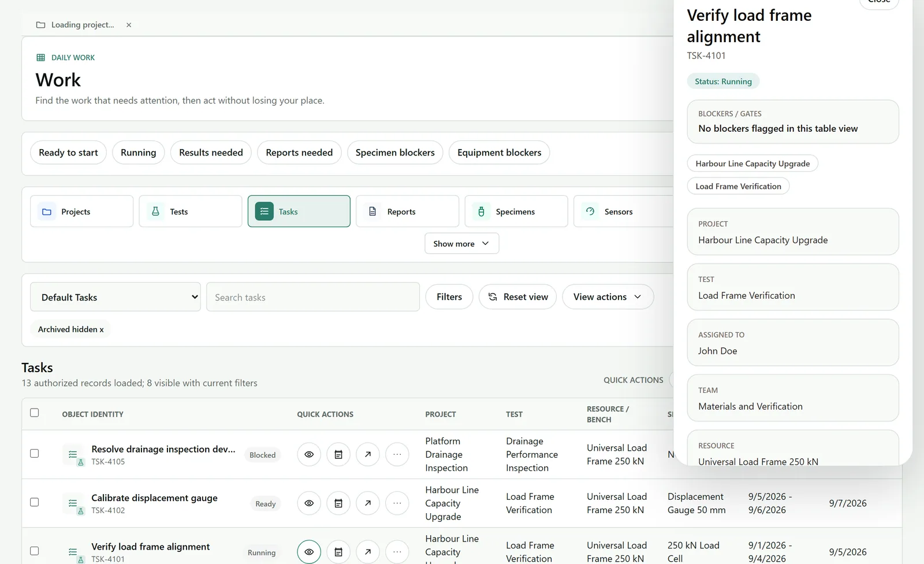Click the Equipment blockers filter chip
924x564 pixels.
(500, 153)
